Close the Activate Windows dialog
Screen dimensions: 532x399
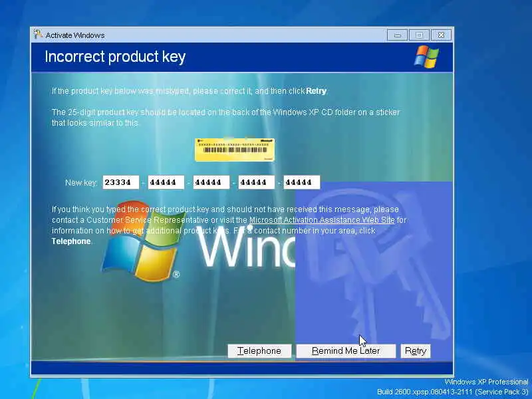click(441, 35)
